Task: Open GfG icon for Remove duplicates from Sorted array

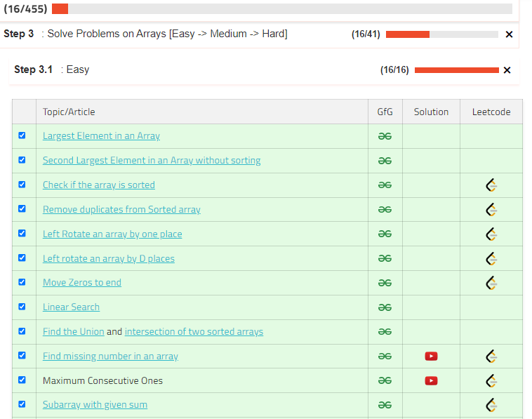Action: 385,209
